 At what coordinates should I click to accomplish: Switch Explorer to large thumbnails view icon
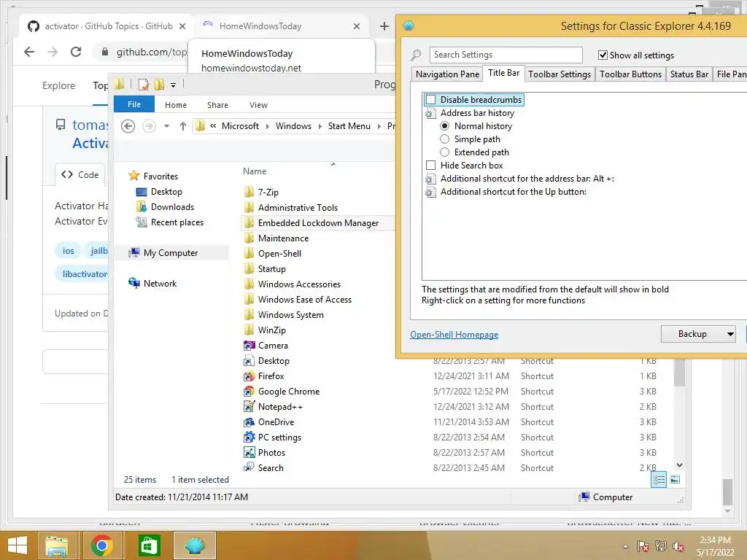[675, 480]
